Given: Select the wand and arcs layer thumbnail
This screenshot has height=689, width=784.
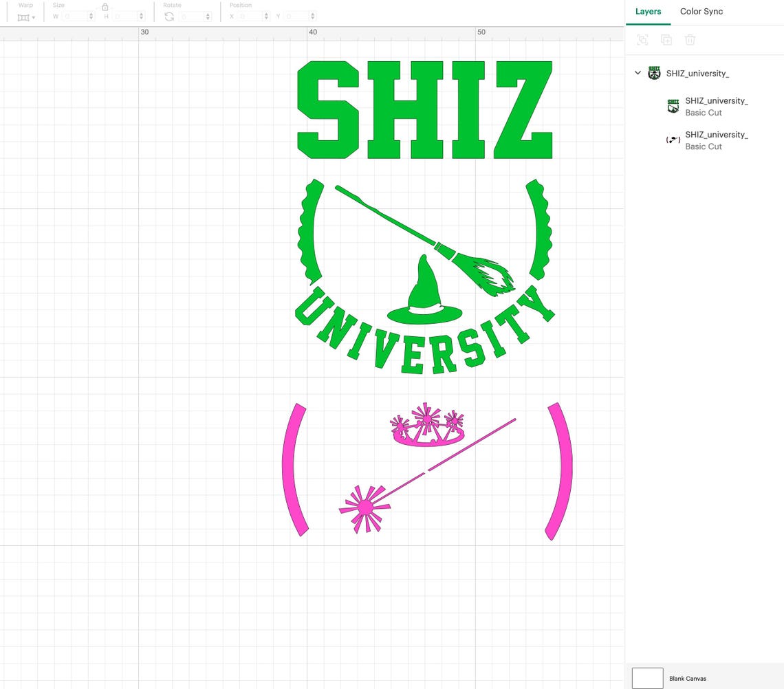Looking at the screenshot, I should [673, 140].
